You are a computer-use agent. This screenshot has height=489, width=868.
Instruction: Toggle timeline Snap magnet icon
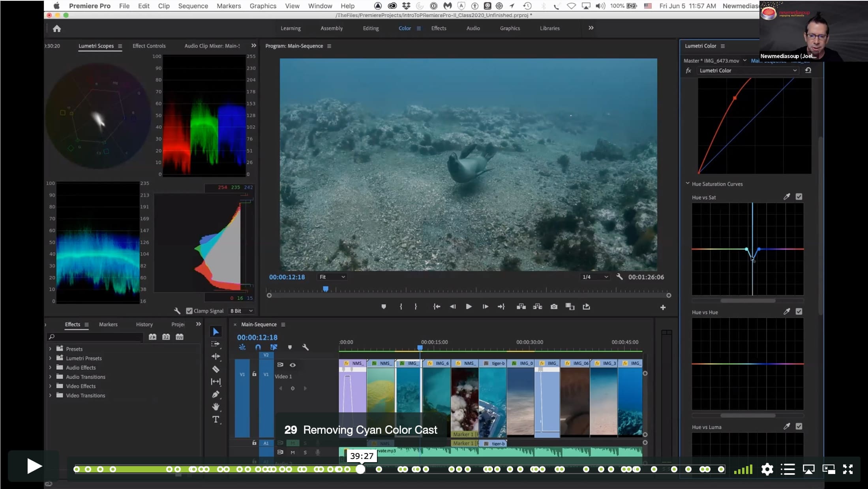click(258, 347)
